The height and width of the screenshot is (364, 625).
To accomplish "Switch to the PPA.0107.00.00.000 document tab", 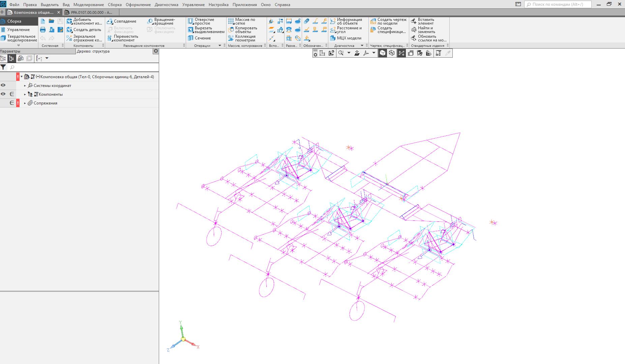I will pos(91,12).
